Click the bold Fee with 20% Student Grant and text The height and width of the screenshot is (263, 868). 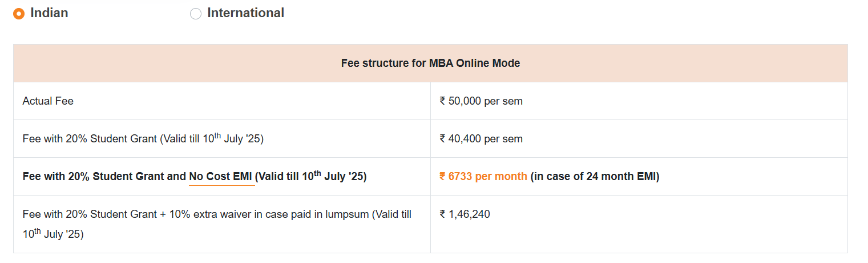click(104, 177)
